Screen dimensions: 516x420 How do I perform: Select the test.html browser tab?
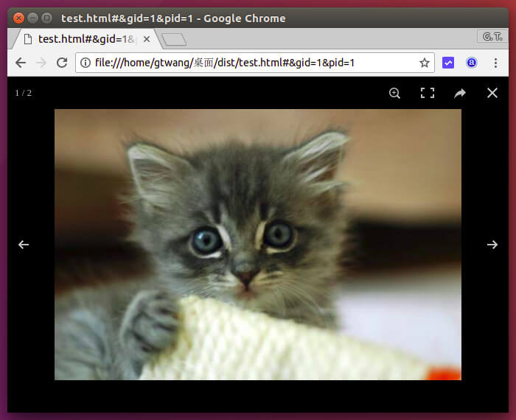click(81, 39)
